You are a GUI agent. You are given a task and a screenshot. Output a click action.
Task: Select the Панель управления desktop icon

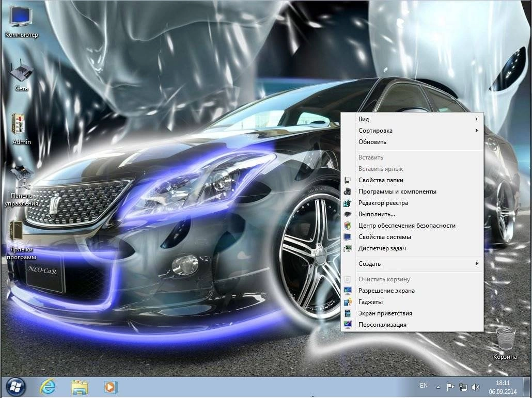[21, 186]
